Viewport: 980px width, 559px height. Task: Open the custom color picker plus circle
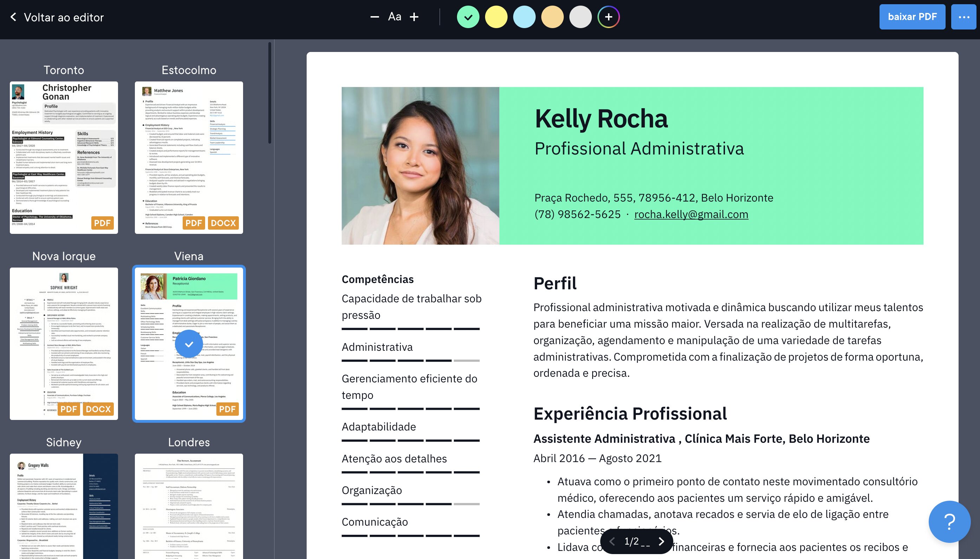pyautogui.click(x=608, y=17)
